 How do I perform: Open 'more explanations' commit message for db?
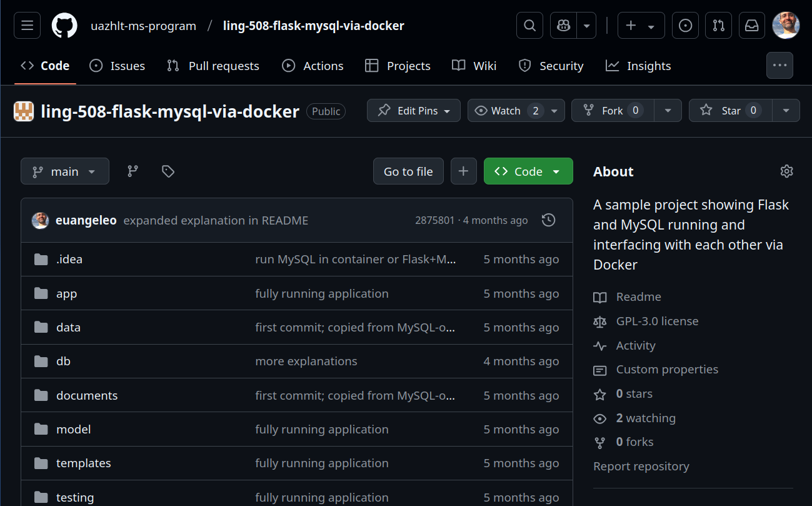pyautogui.click(x=306, y=361)
